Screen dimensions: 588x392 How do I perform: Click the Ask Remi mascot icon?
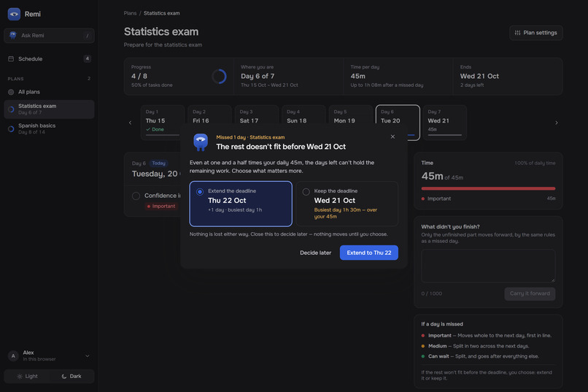pos(12,35)
